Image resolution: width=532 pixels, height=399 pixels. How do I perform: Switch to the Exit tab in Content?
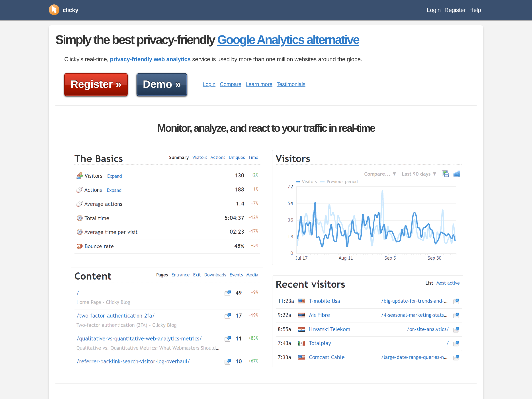[197, 275]
